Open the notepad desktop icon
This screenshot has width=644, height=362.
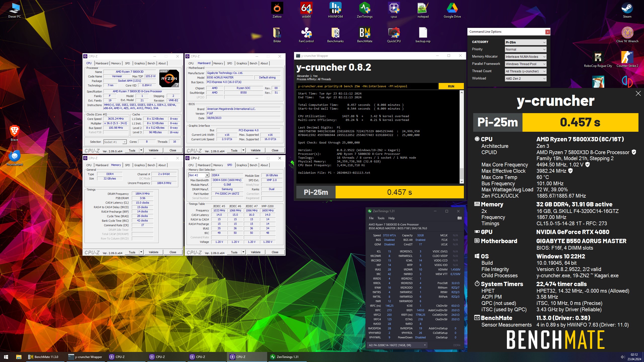(x=423, y=10)
